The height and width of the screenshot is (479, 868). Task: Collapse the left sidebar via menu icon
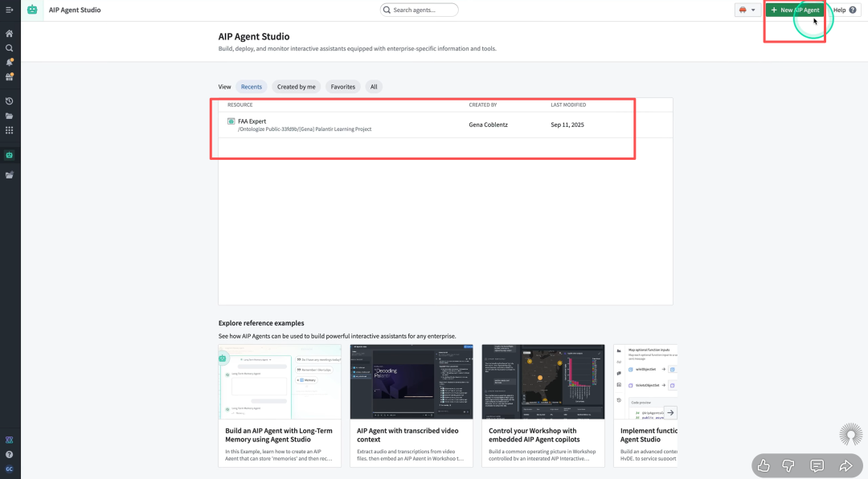pos(10,10)
